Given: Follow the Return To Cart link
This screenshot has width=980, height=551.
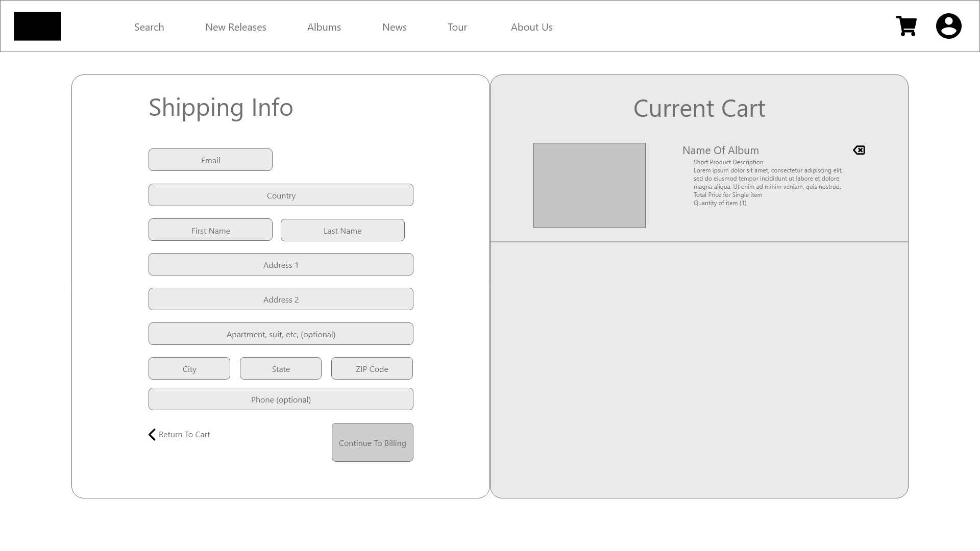Looking at the screenshot, I should click(184, 435).
